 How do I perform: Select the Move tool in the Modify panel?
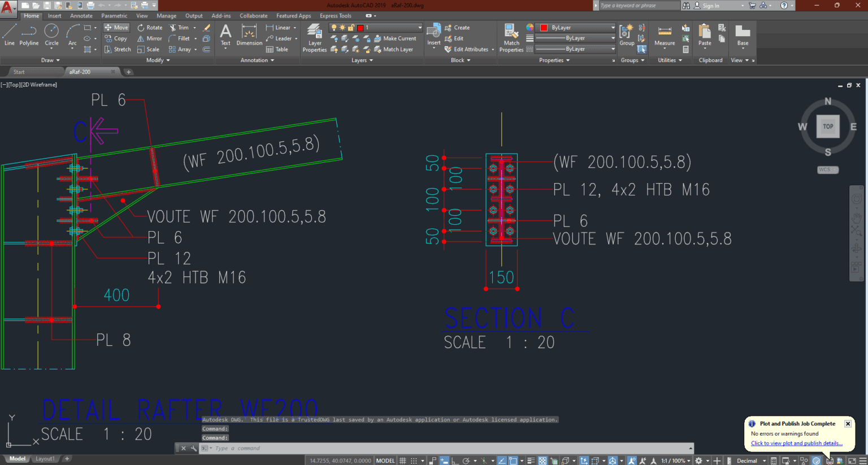pos(116,27)
